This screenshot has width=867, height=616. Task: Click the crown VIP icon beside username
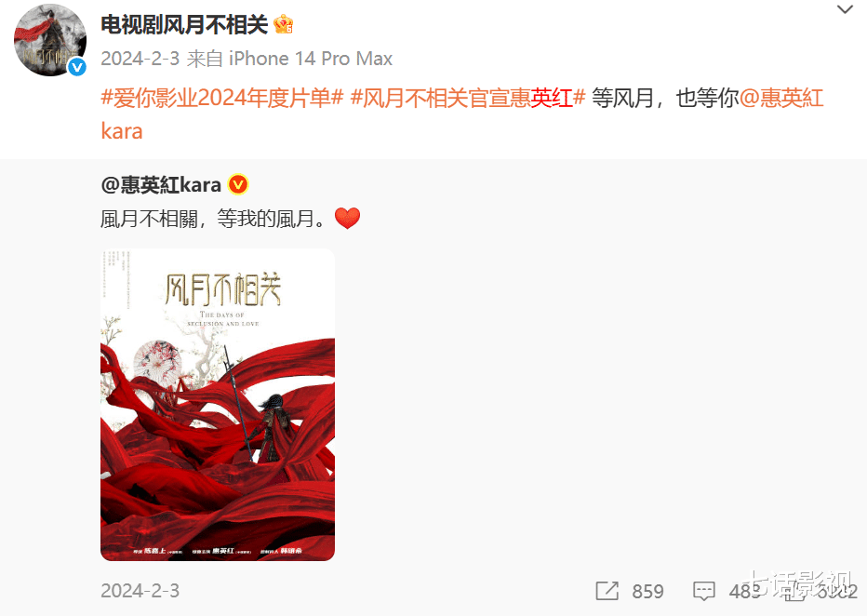pos(283,24)
